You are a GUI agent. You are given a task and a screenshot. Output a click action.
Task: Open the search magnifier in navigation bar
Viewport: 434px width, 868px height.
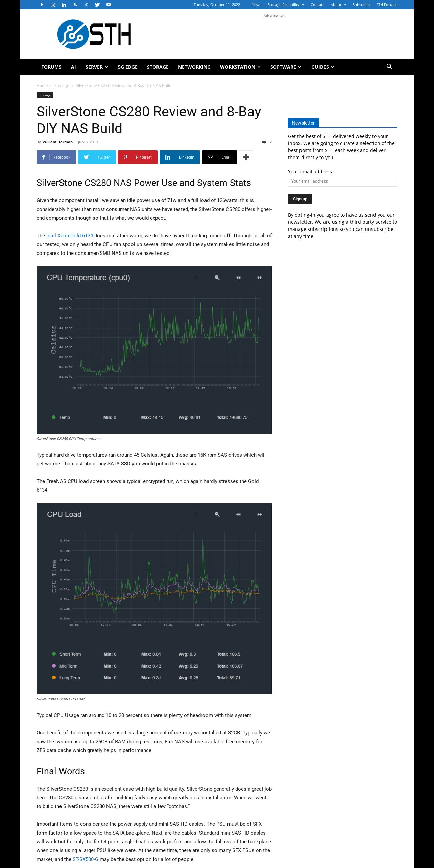(389, 67)
